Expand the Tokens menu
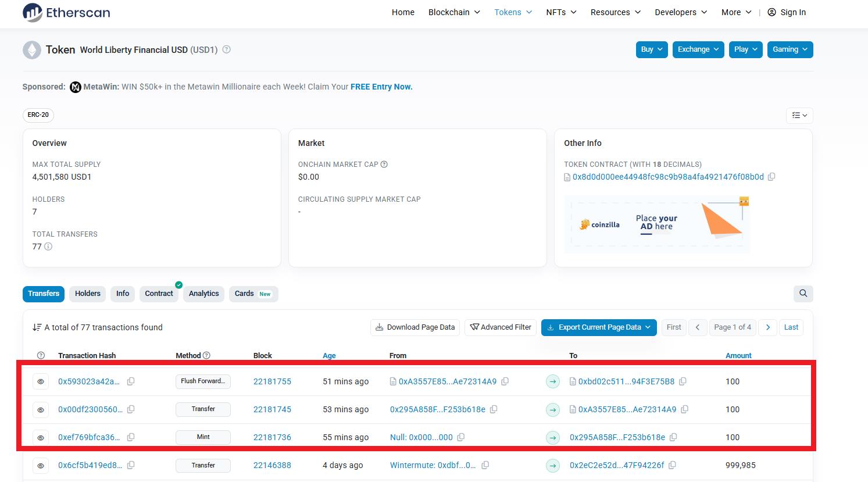The height and width of the screenshot is (482, 868). coord(513,12)
